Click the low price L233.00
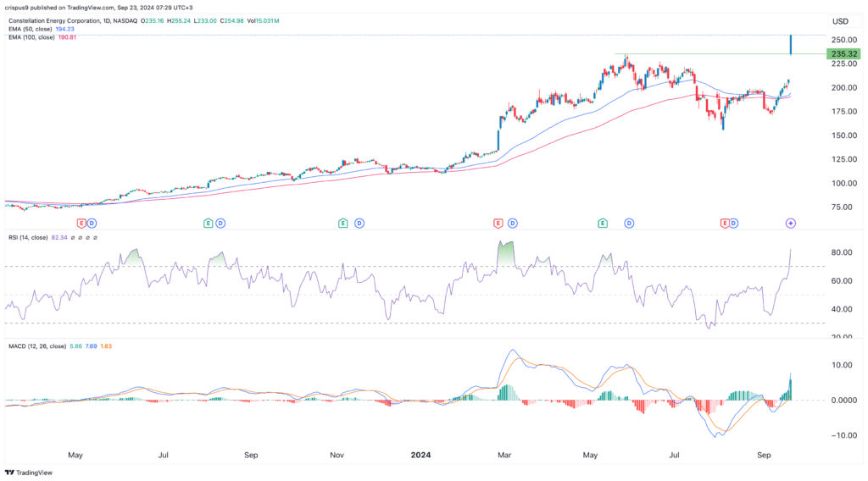 pos(205,21)
